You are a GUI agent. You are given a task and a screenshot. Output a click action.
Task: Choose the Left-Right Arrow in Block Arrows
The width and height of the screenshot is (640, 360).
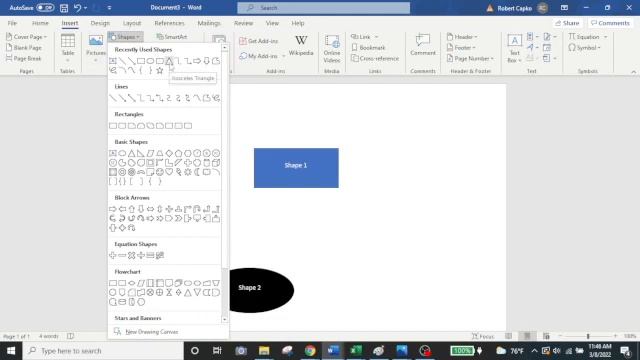click(150, 209)
